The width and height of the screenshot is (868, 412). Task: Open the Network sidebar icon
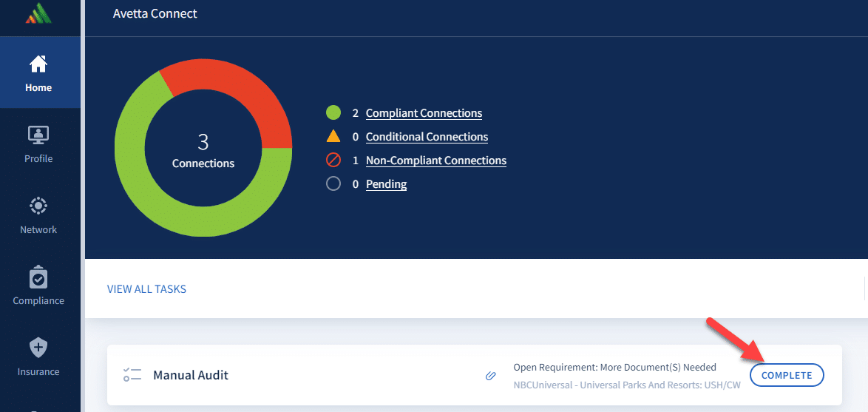click(x=38, y=206)
